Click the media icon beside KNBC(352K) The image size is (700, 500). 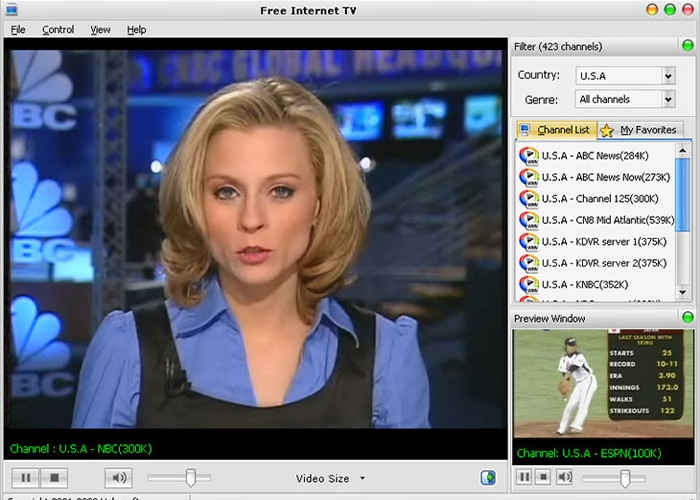(x=529, y=284)
